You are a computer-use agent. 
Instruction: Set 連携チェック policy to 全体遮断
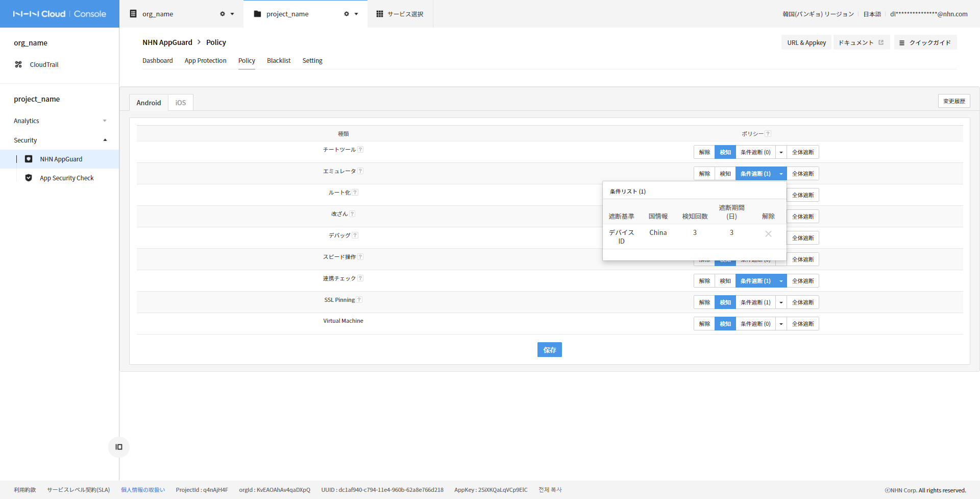(803, 281)
